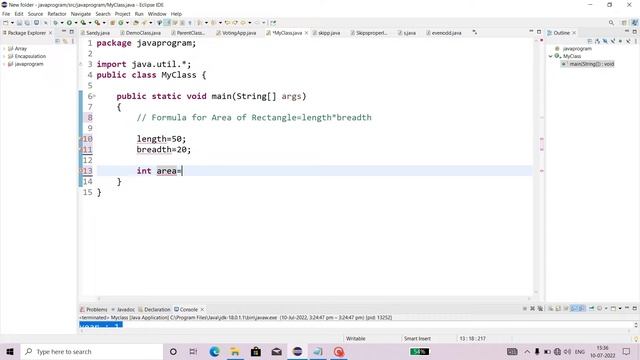
Task: Maximize the editor area
Action: pyautogui.click(x=539, y=32)
